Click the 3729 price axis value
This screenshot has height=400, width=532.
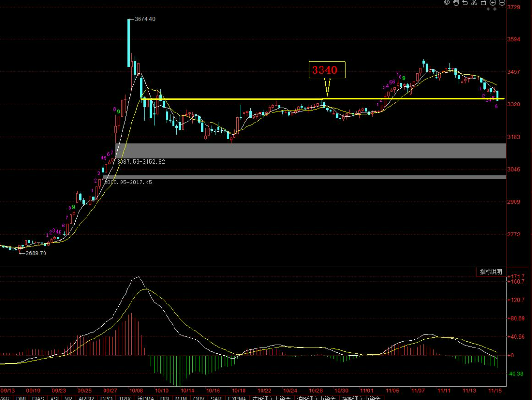coord(514,7)
